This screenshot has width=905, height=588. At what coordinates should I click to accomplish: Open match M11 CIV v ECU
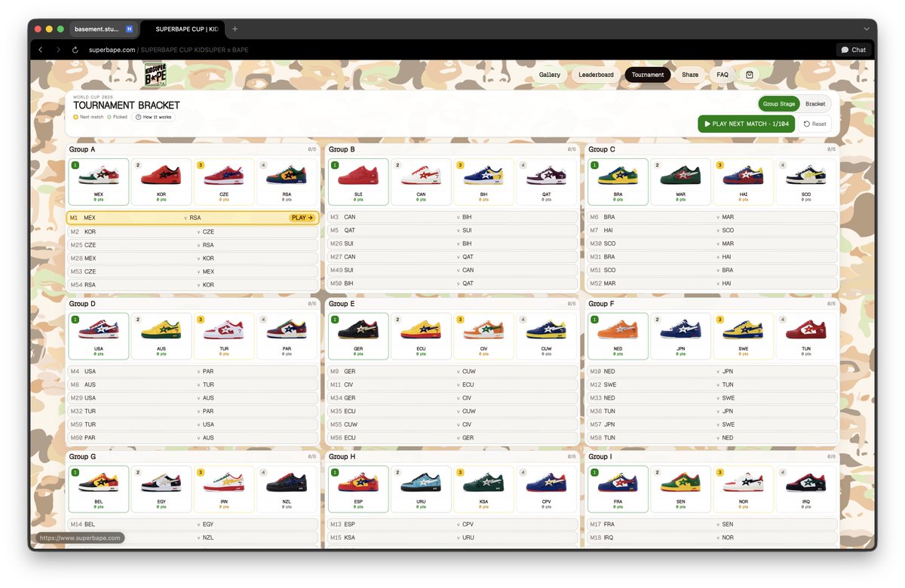(452, 384)
